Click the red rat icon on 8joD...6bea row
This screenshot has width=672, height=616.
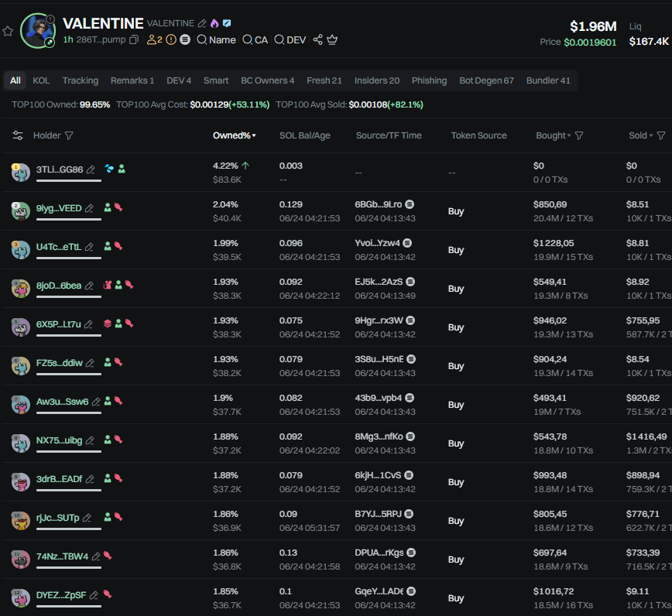click(x=108, y=285)
